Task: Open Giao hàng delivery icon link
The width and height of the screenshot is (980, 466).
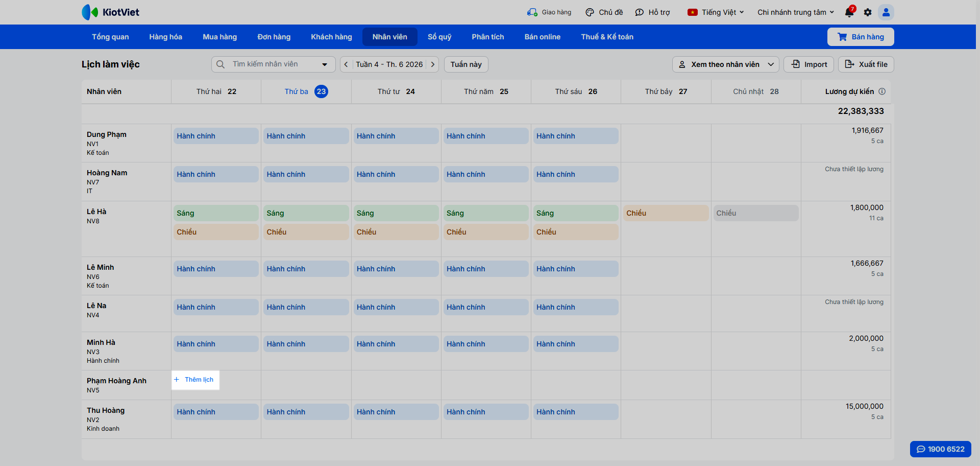Action: pyautogui.click(x=549, y=12)
